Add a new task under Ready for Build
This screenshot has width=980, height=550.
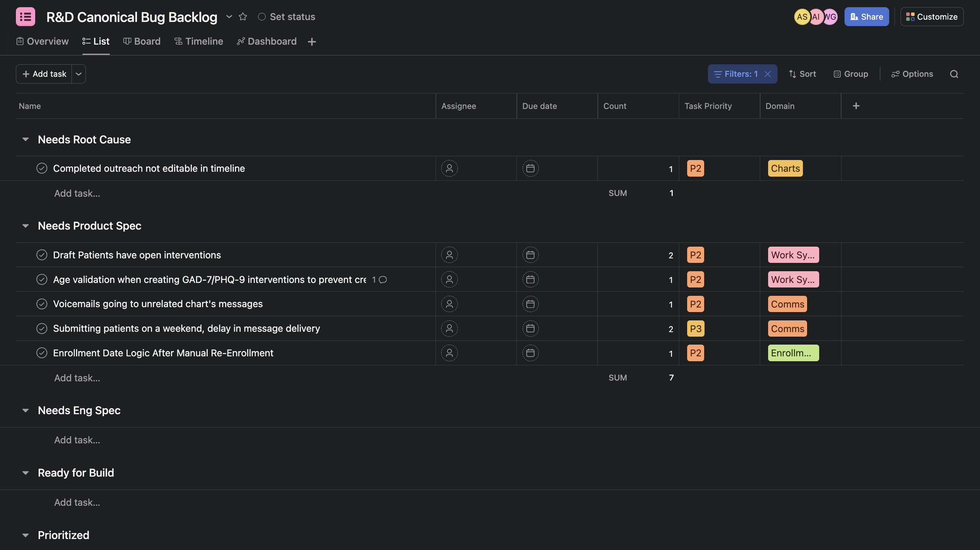pos(77,502)
